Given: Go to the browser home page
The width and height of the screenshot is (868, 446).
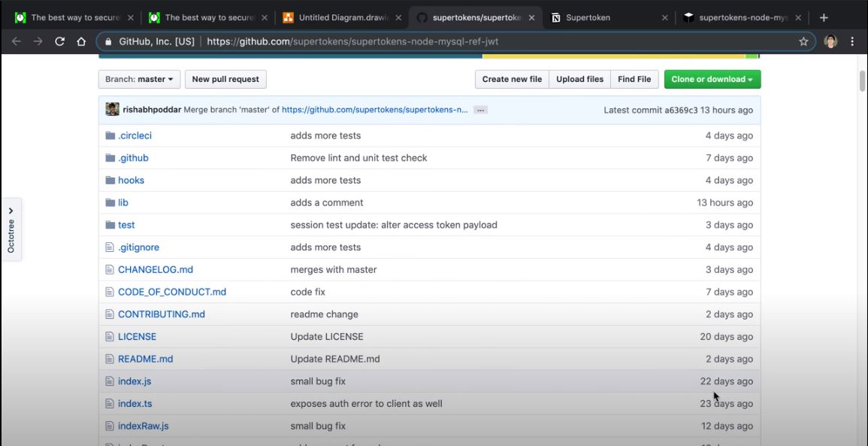Looking at the screenshot, I should tap(81, 41).
